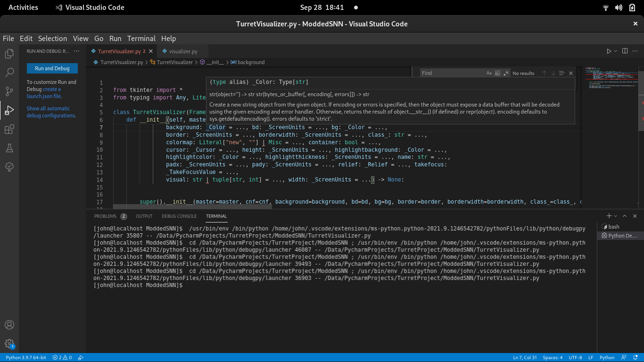The image size is (644, 362).
Task: Open the Manage settings gear icon
Action: [x=9, y=344]
